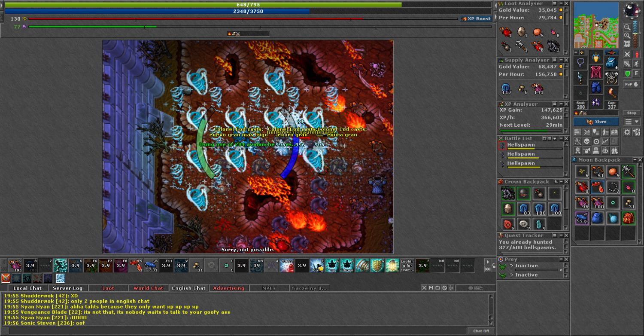Image resolution: width=644 pixels, height=336 pixels.
Task: Open the side options menu dropdown
Action: tap(632, 122)
